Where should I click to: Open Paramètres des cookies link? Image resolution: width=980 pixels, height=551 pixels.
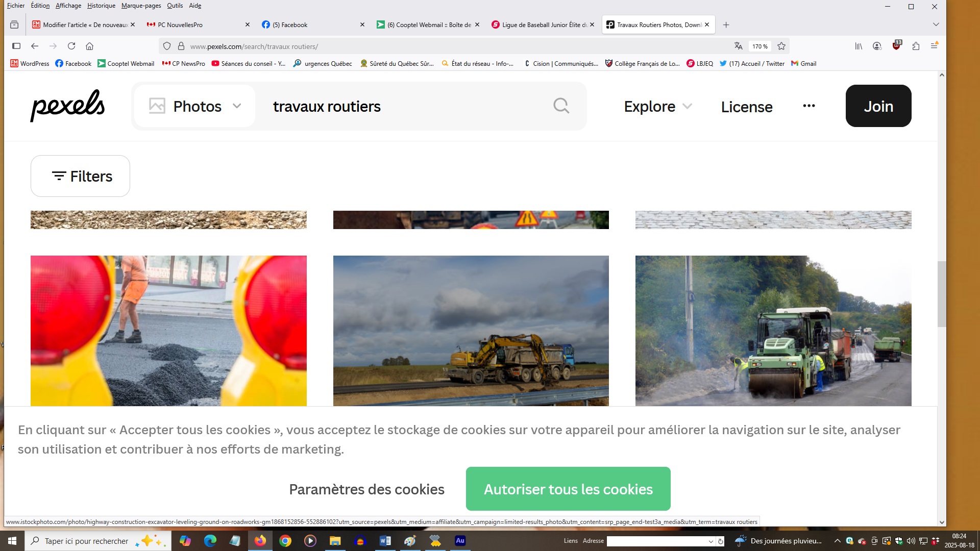pos(366,489)
